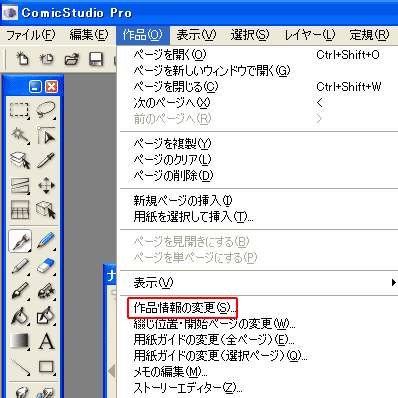Open the 編集(E) menu
398x398 pixels.
click(89, 35)
